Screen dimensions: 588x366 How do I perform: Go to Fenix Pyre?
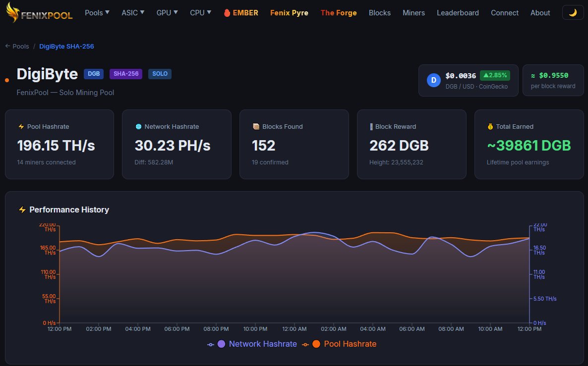tap(289, 13)
